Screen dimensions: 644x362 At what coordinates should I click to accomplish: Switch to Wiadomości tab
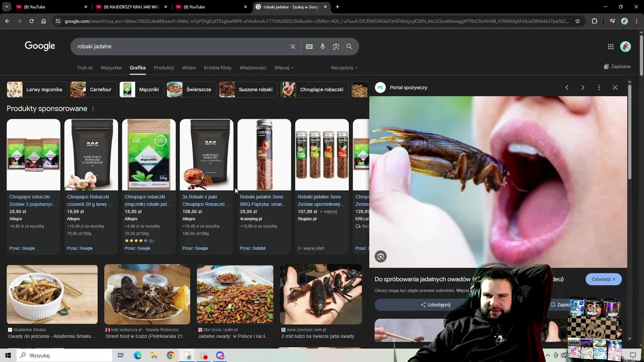[x=253, y=68]
